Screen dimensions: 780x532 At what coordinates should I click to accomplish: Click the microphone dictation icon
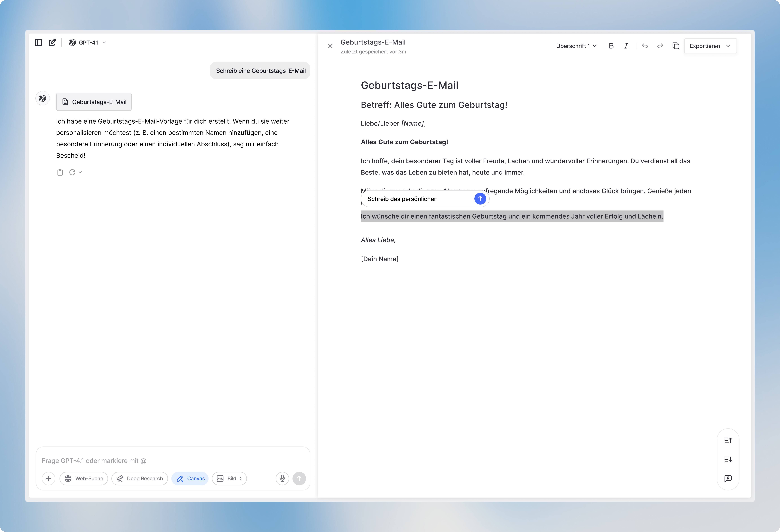282,478
